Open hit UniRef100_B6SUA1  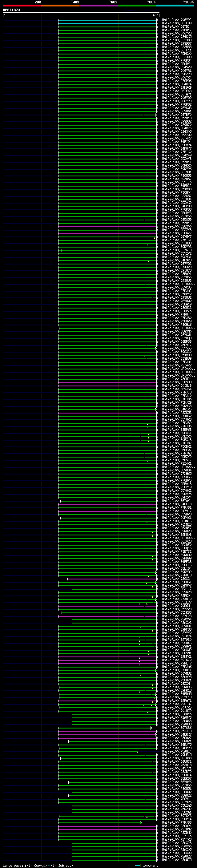coord(176,111)
